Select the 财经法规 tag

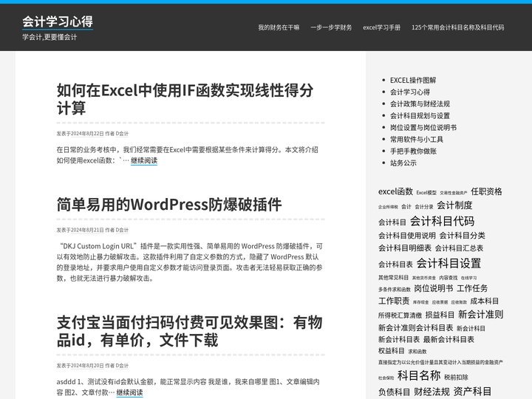(x=432, y=392)
